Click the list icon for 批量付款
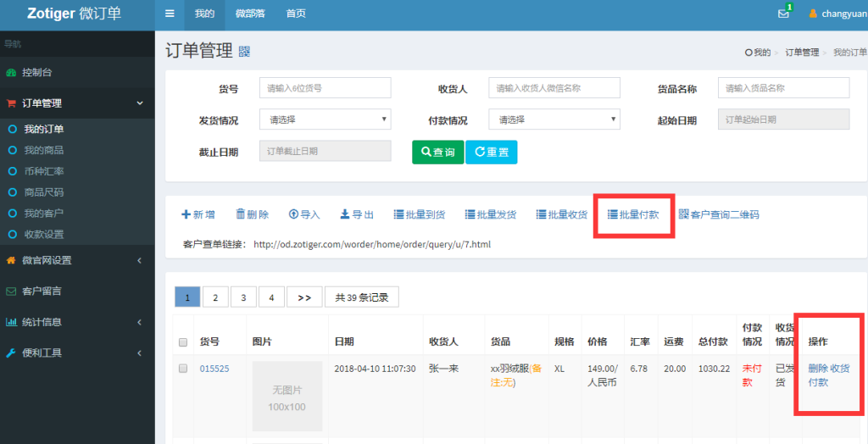 (x=612, y=214)
